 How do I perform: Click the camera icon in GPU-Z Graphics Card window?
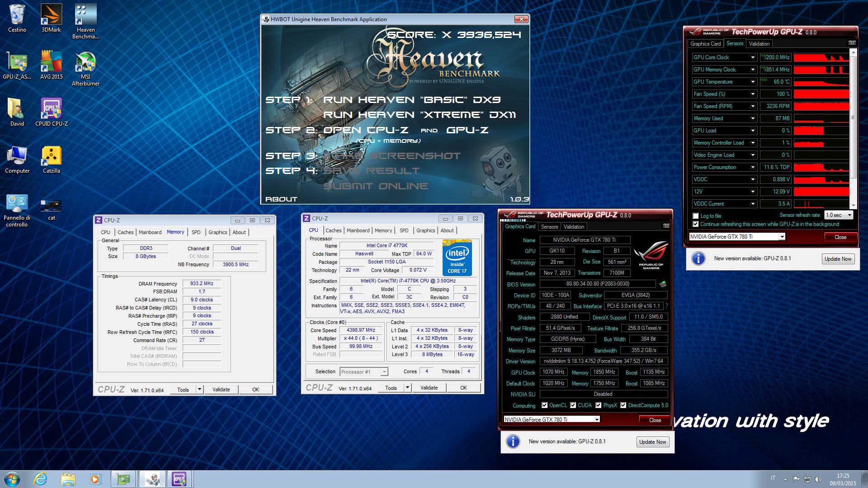tap(666, 225)
